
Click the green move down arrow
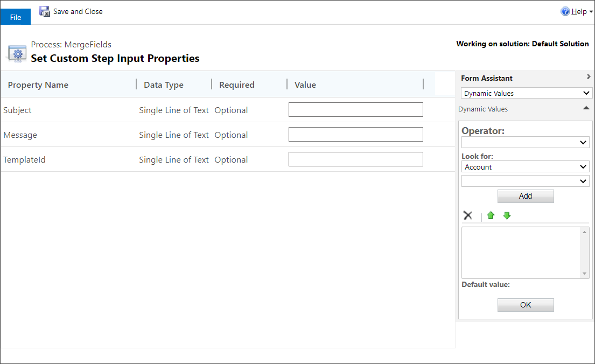pos(507,215)
